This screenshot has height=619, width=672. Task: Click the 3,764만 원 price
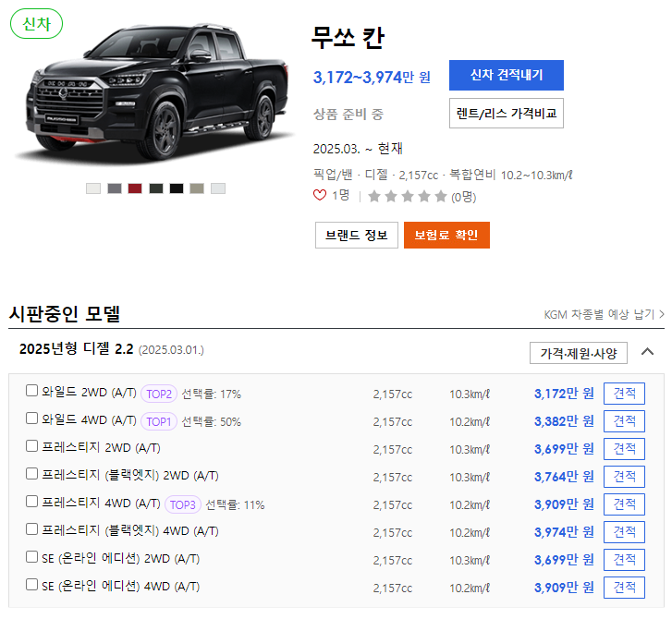click(564, 477)
